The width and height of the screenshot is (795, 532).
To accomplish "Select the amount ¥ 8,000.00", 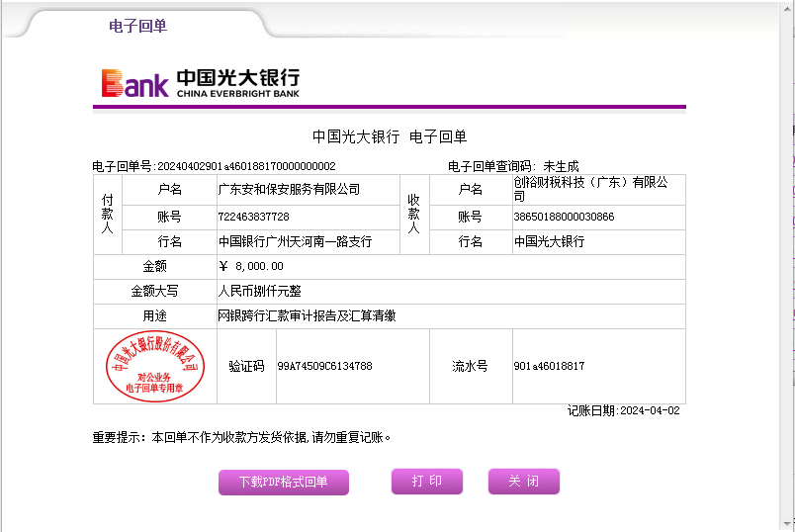I will click(251, 266).
